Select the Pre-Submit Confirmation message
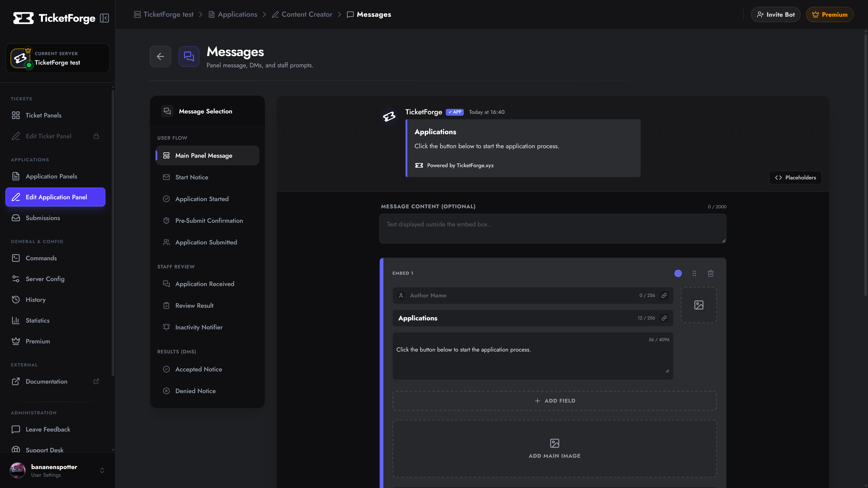Screen dimensions: 868x488 pyautogui.click(x=207, y=221)
